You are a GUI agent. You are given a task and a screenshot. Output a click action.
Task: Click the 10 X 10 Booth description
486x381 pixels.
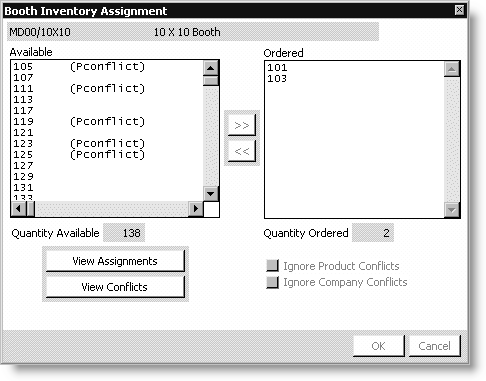point(187,32)
